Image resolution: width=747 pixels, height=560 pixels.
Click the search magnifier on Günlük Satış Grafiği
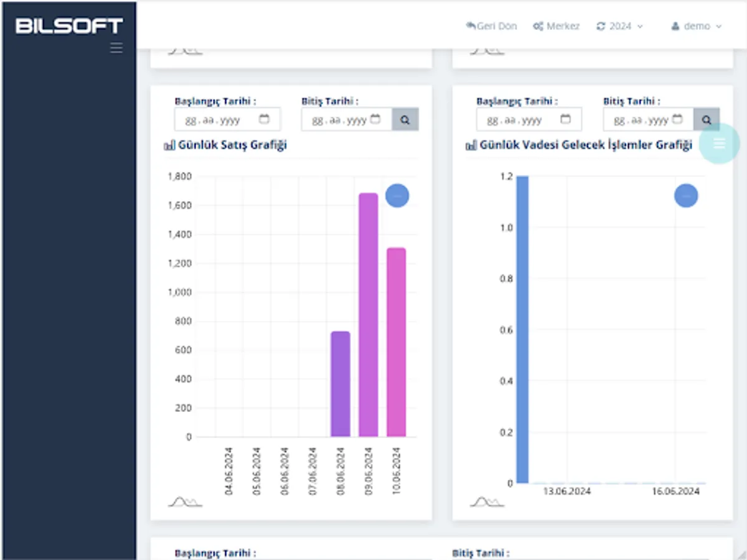405,119
